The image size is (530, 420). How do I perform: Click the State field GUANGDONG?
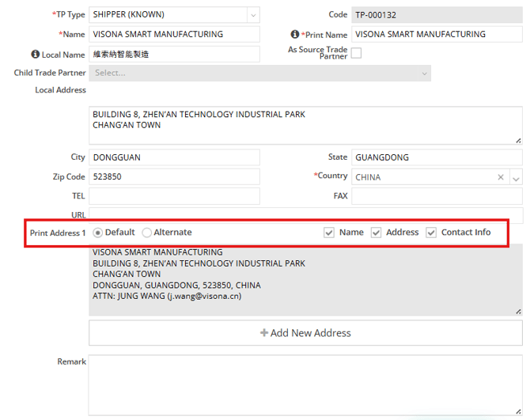coord(437,157)
